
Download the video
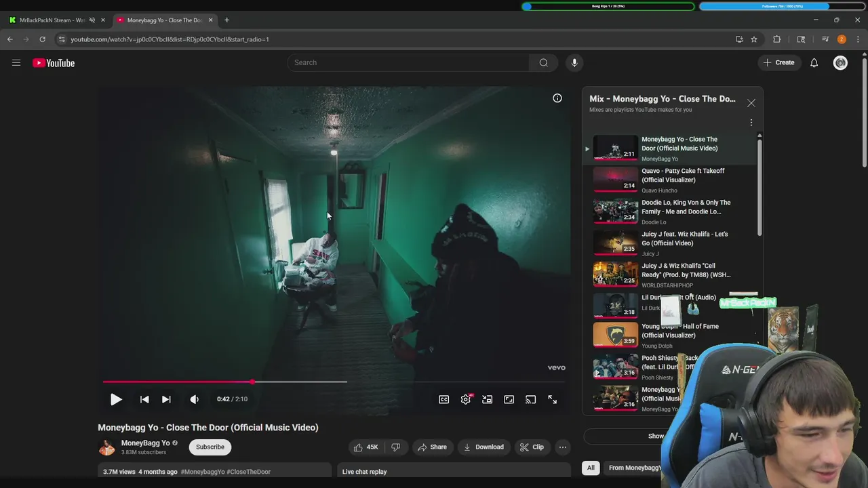484,447
